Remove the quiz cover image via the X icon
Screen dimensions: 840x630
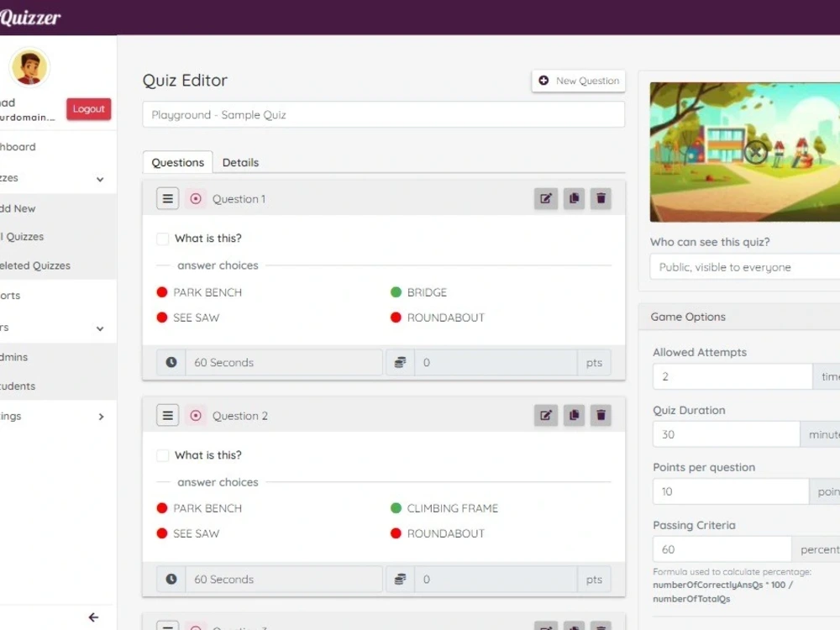(x=755, y=152)
